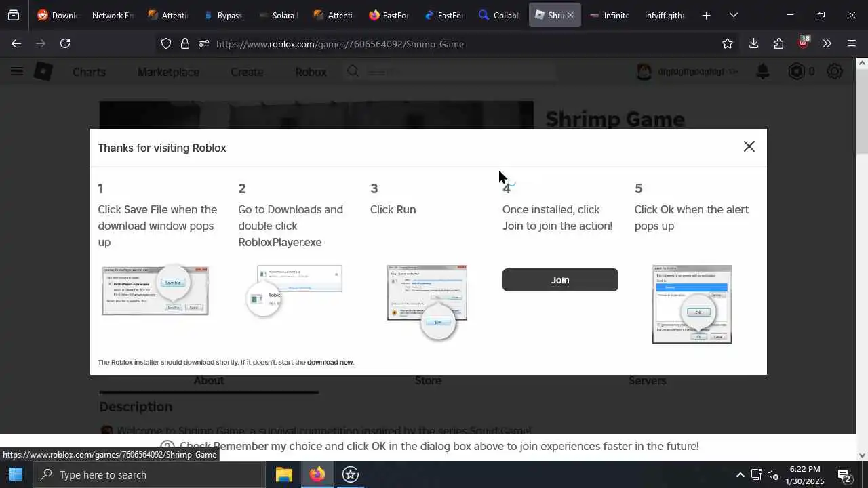Click the download now link
This screenshot has width=868, height=488.
[x=330, y=362]
